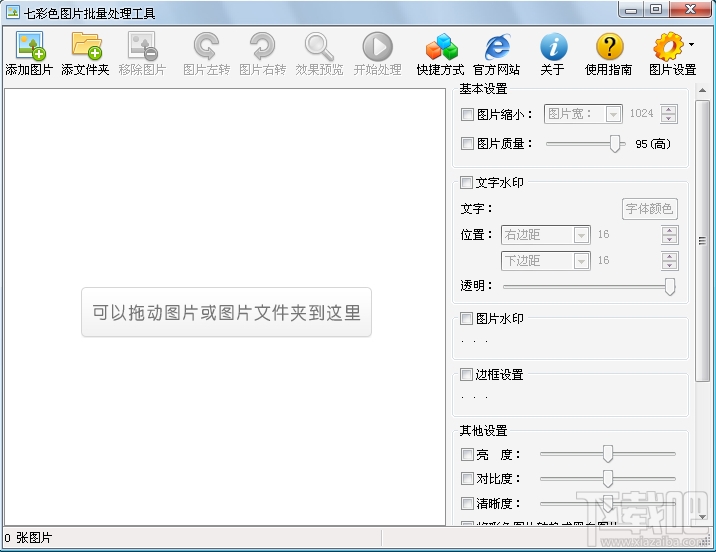Click the 0 张图片 status bar text

tap(28, 538)
